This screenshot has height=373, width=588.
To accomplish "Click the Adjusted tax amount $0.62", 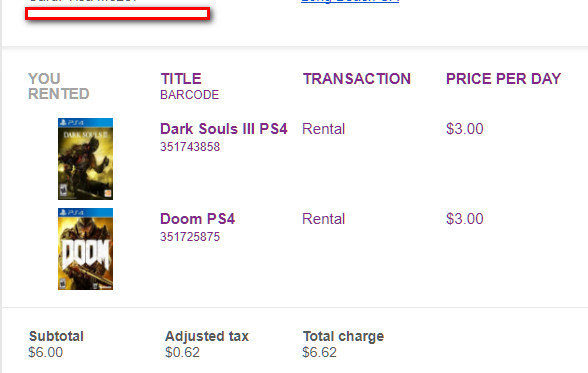I will pos(183,352).
